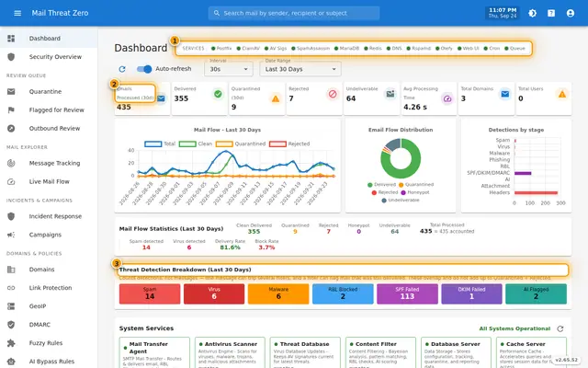Click the System Services refresh icon
The image size is (588, 368).
tap(560, 329)
